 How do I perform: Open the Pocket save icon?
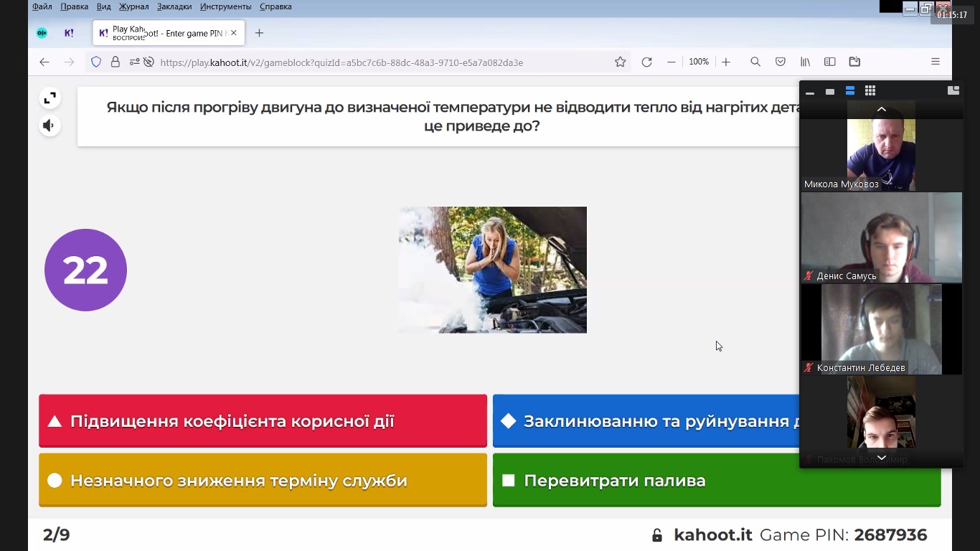point(780,62)
